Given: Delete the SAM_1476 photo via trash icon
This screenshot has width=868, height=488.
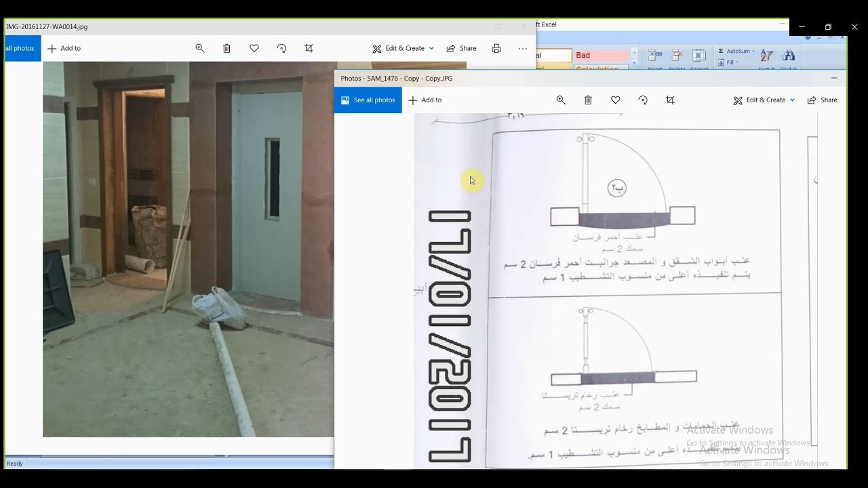Looking at the screenshot, I should (x=588, y=100).
